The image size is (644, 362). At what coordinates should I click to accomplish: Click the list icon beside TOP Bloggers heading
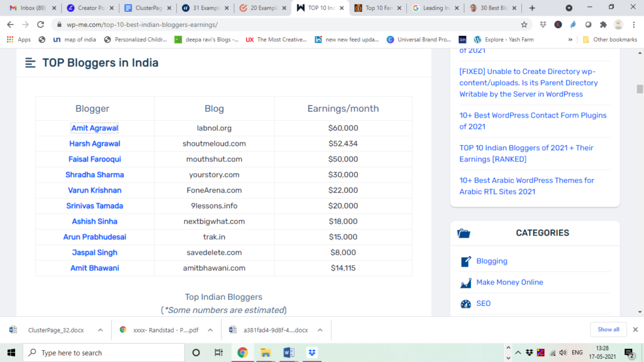tap(30, 63)
